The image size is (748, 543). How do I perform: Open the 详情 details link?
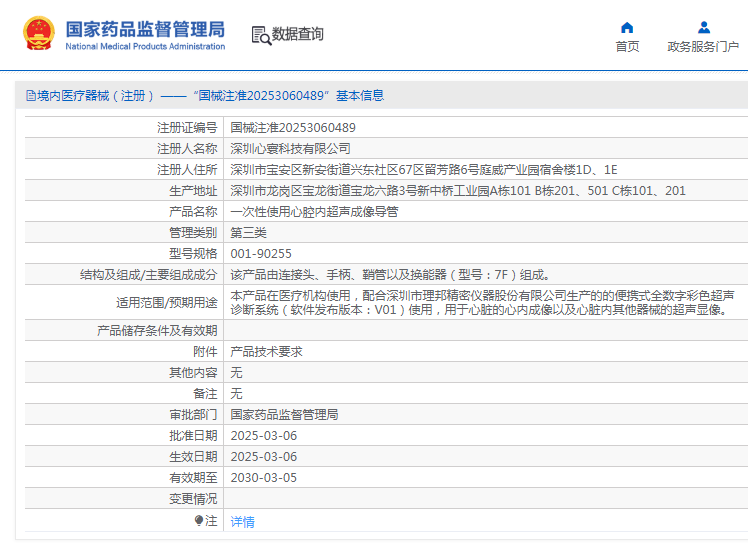242,522
